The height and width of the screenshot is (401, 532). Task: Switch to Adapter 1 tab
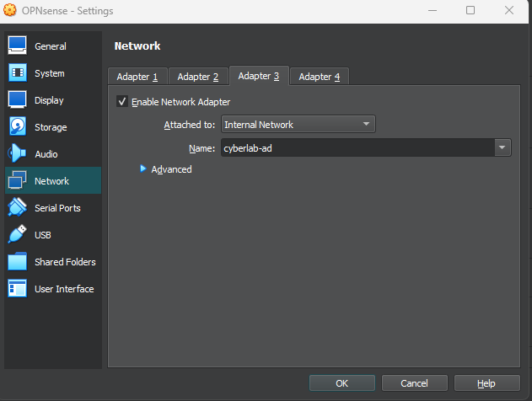point(137,77)
